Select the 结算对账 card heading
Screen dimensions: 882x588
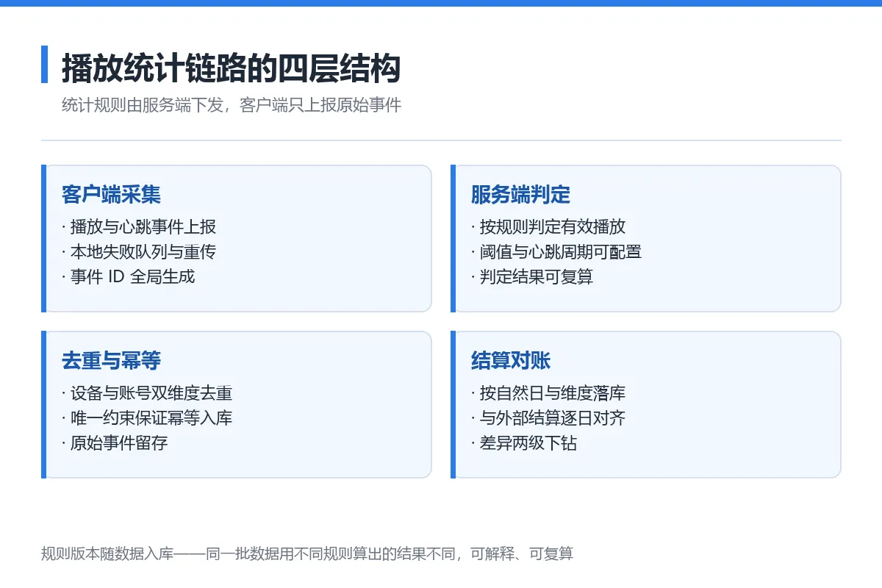point(511,361)
